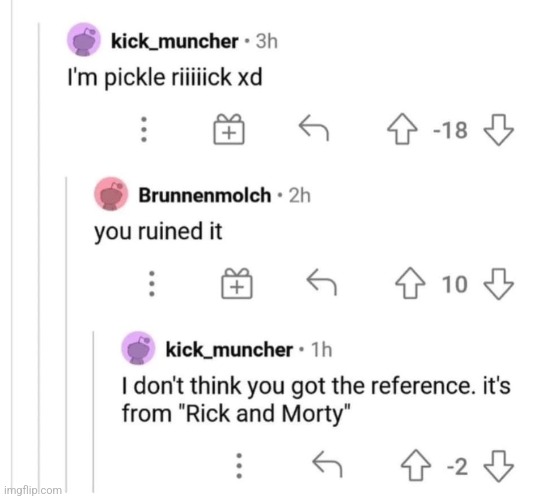Open kick_muncher's profile from the 1h reply
Viewport: 543px width, 499px height.
click(x=229, y=350)
